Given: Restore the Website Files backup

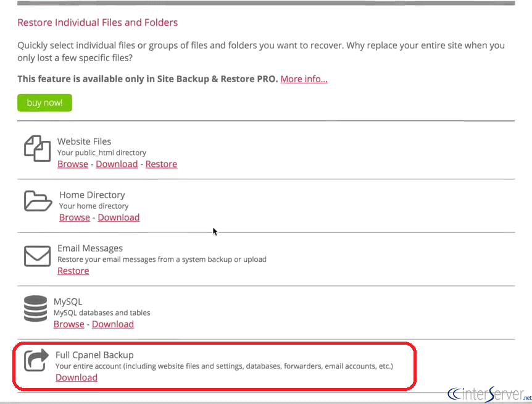Looking at the screenshot, I should click(x=161, y=164).
